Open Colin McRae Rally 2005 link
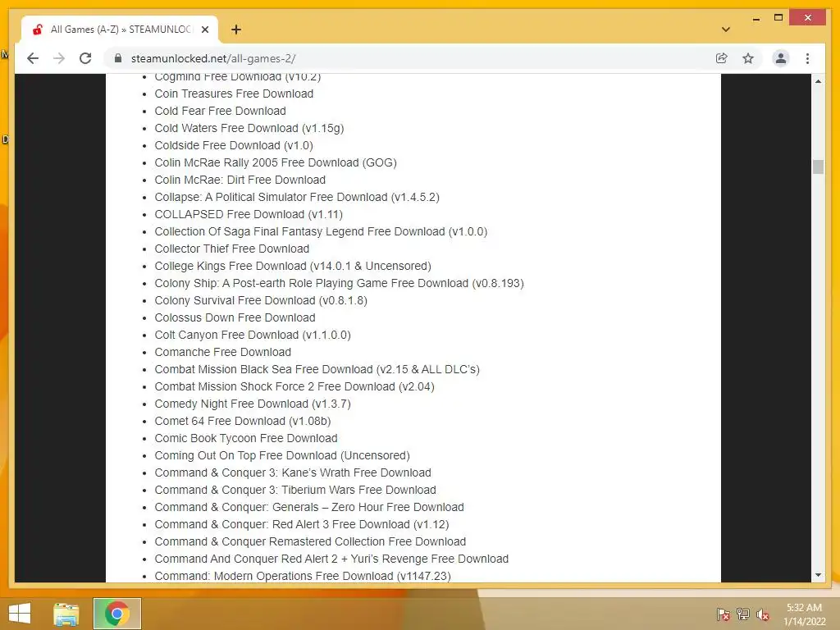The height and width of the screenshot is (630, 840). tap(276, 162)
